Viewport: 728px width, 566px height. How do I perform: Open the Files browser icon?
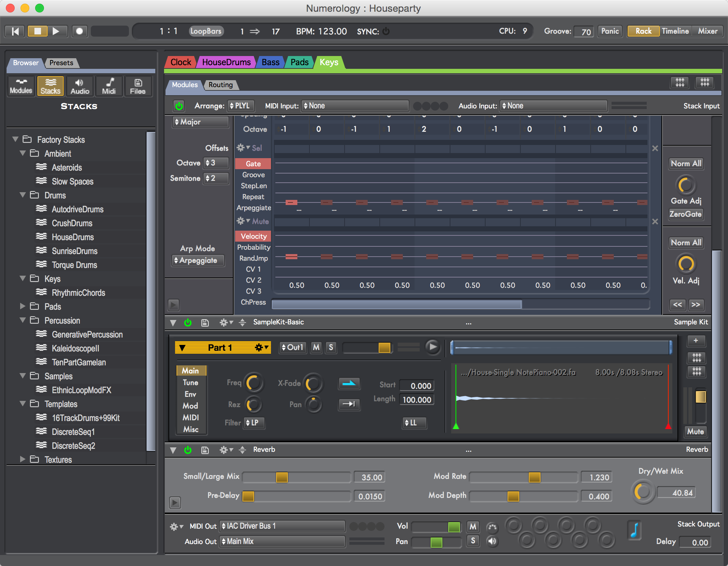pyautogui.click(x=138, y=86)
